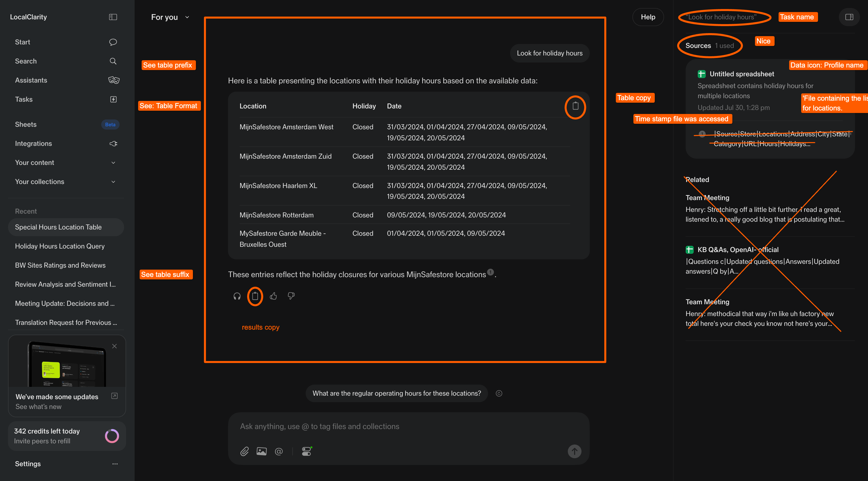Click the Ask anything input field

point(408,427)
